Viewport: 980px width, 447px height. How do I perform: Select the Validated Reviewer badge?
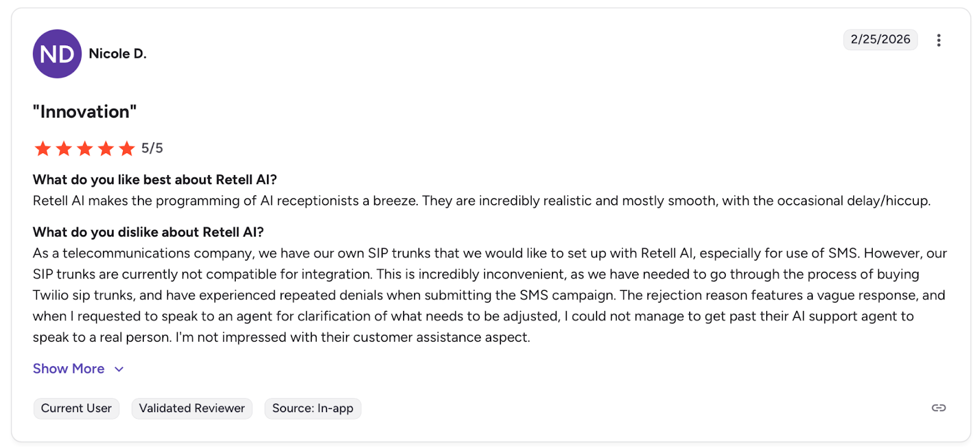[x=192, y=408]
